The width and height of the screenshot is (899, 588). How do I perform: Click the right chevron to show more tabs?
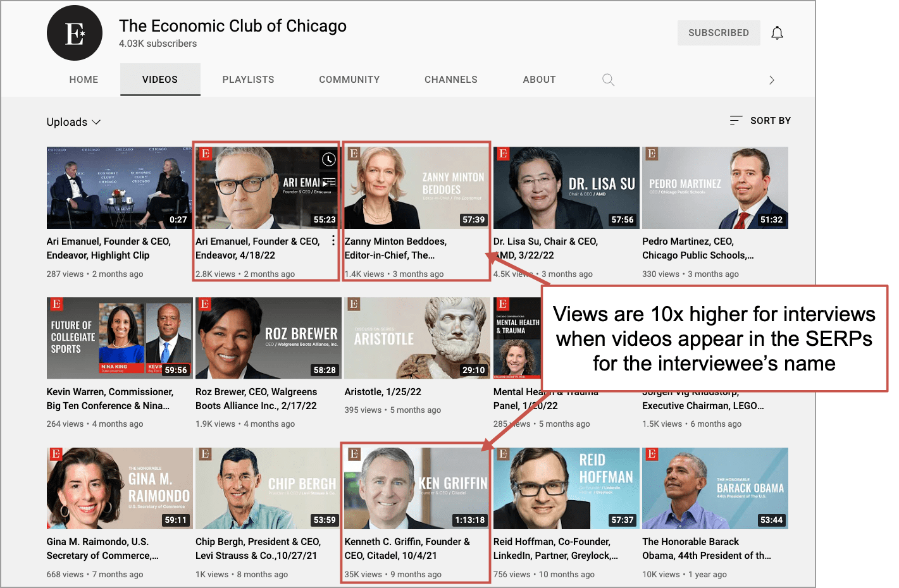point(771,80)
